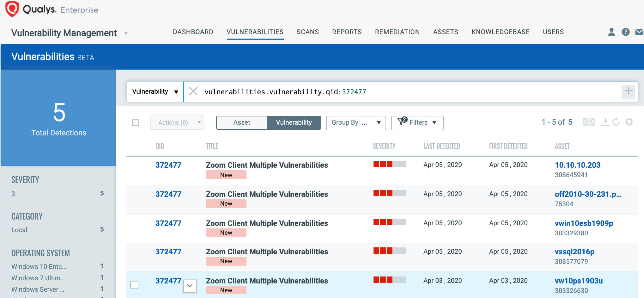The width and height of the screenshot is (644, 298).
Task: Open the user profile icon
Action: [x=611, y=32]
